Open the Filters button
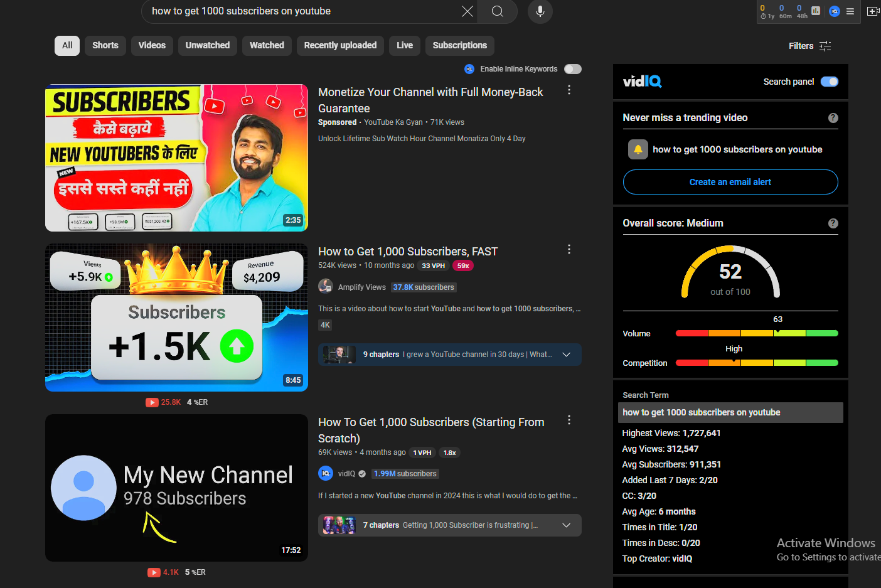881x588 pixels. (x=809, y=46)
